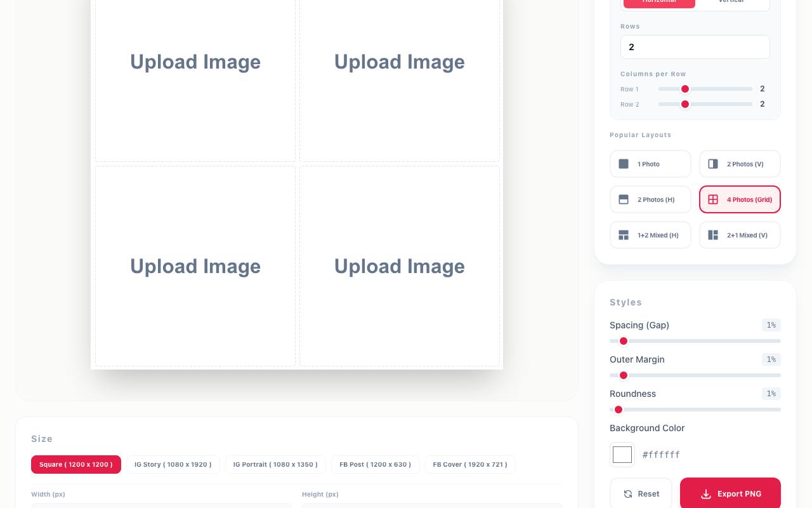Click the Row 2 column count value
Image resolution: width=812 pixels, height=508 pixels.
pos(763,104)
